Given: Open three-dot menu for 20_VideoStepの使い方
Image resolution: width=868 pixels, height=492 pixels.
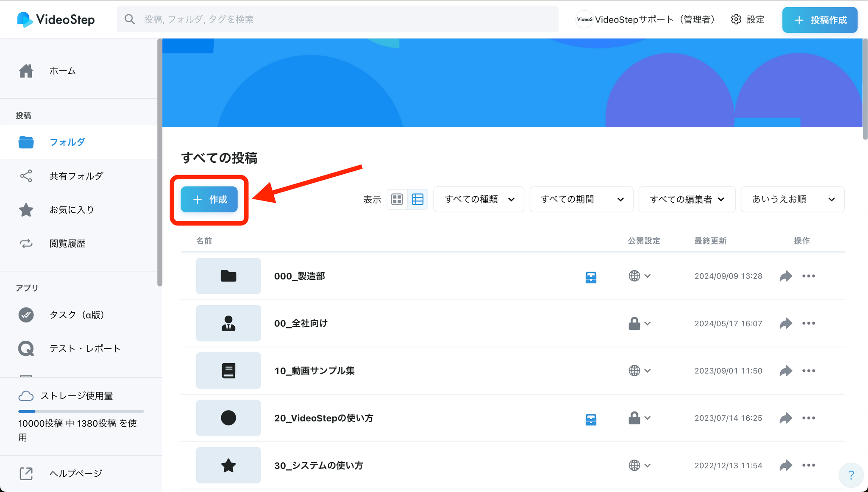Looking at the screenshot, I should (x=808, y=418).
